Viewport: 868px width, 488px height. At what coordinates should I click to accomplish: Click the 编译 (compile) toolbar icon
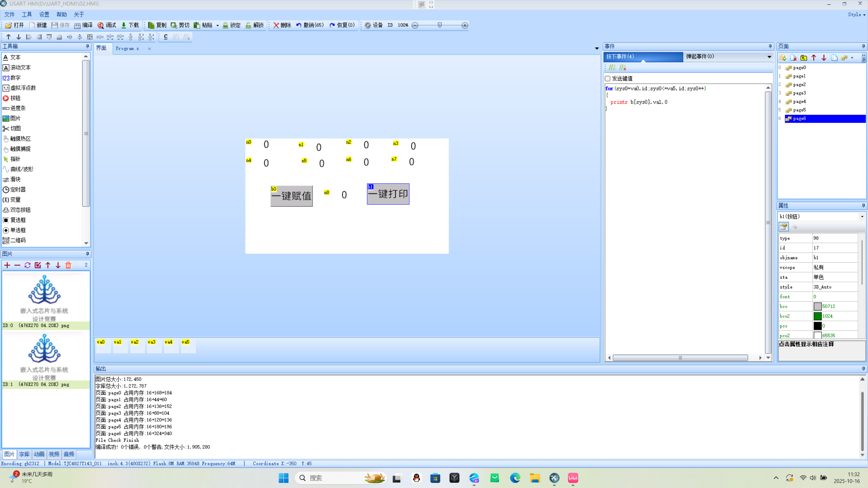(x=78, y=25)
